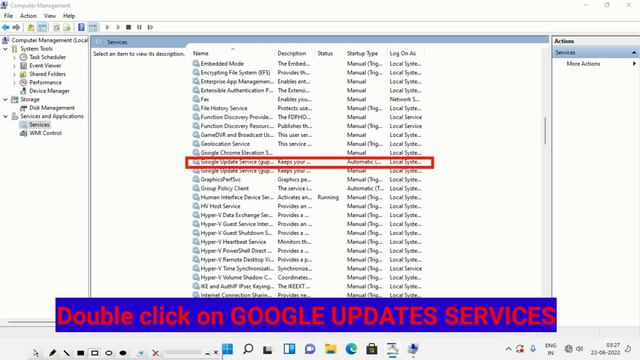Click the Restart Service icon
The image size is (640, 360).
click(x=150, y=27)
